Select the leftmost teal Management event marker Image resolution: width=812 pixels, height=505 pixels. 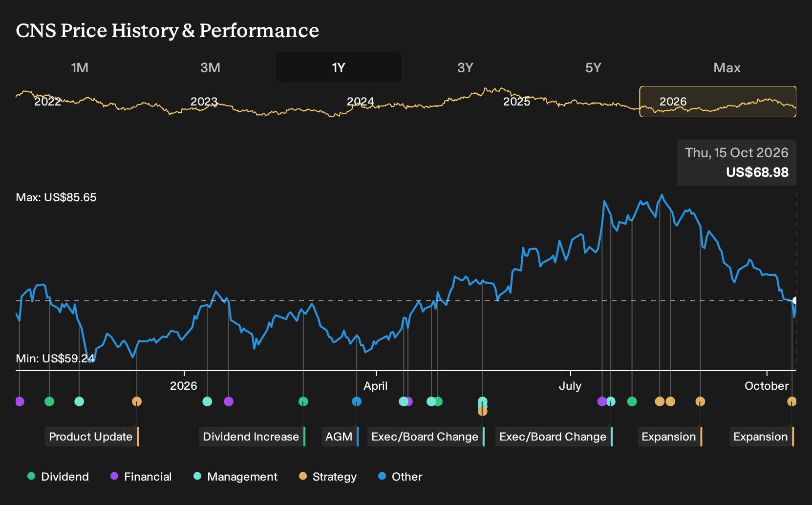pyautogui.click(x=79, y=401)
